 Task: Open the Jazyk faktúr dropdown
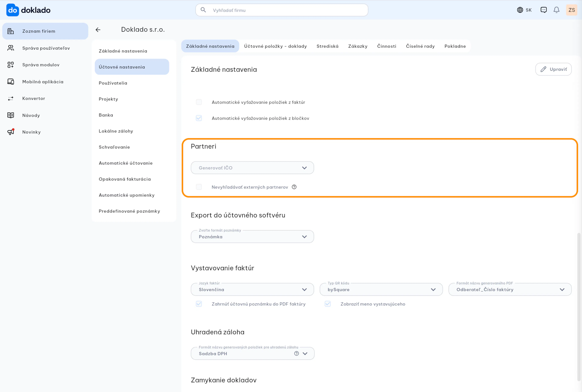pyautogui.click(x=252, y=290)
